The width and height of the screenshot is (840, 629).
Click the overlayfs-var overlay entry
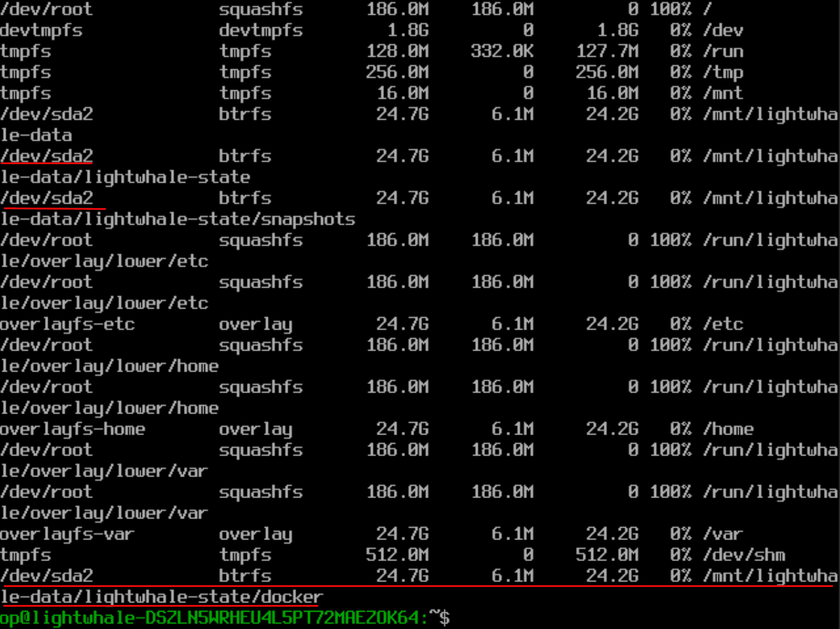[x=67, y=534]
